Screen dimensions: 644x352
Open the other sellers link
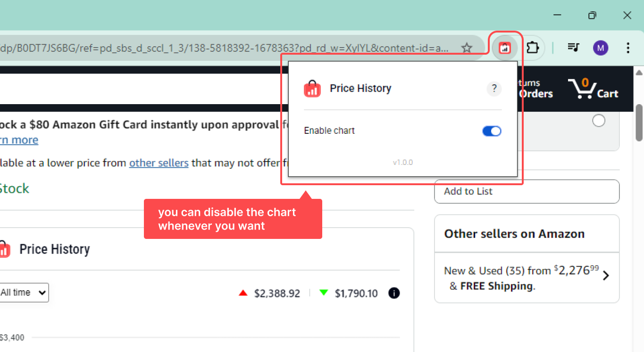(159, 163)
